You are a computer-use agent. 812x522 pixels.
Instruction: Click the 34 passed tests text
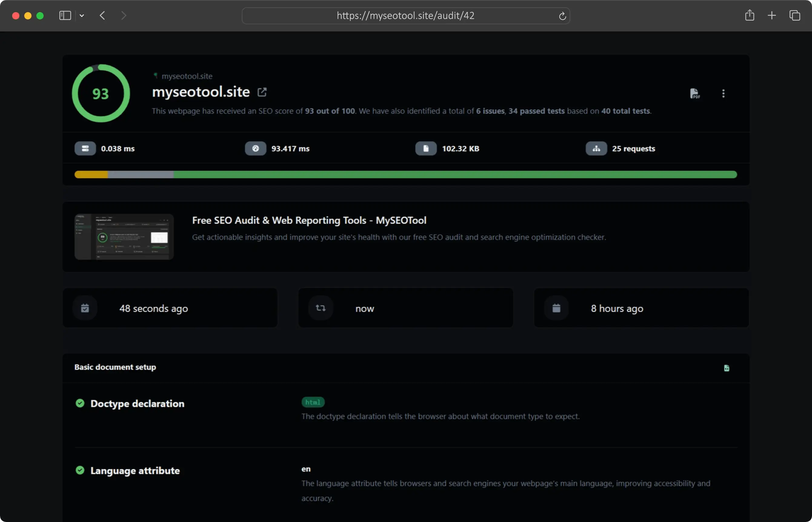[536, 111]
